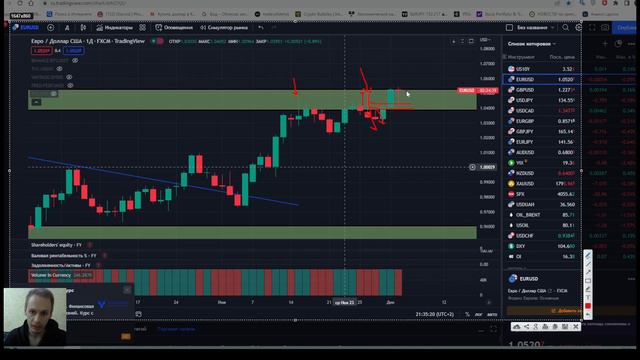Create an alert with Оповещения
Viewport: 640px width, 360px height.
point(174,28)
